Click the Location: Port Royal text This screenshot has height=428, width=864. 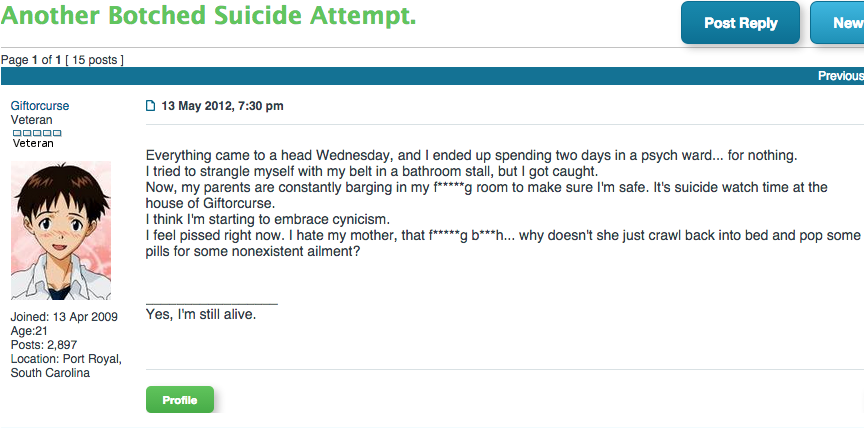66,359
